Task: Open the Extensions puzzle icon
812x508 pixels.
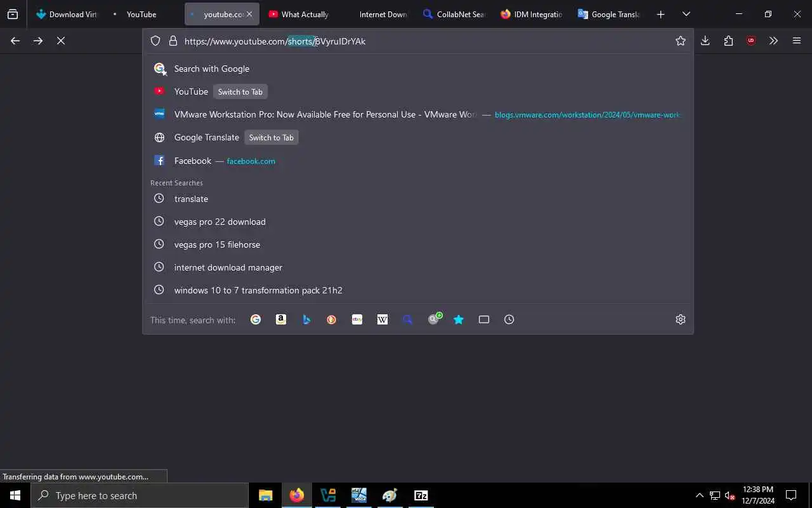Action: [728, 41]
